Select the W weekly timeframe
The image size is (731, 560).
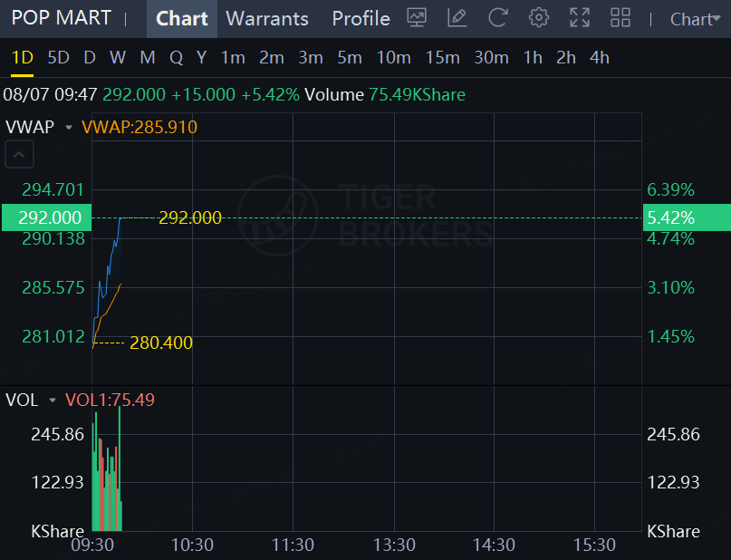coord(118,58)
